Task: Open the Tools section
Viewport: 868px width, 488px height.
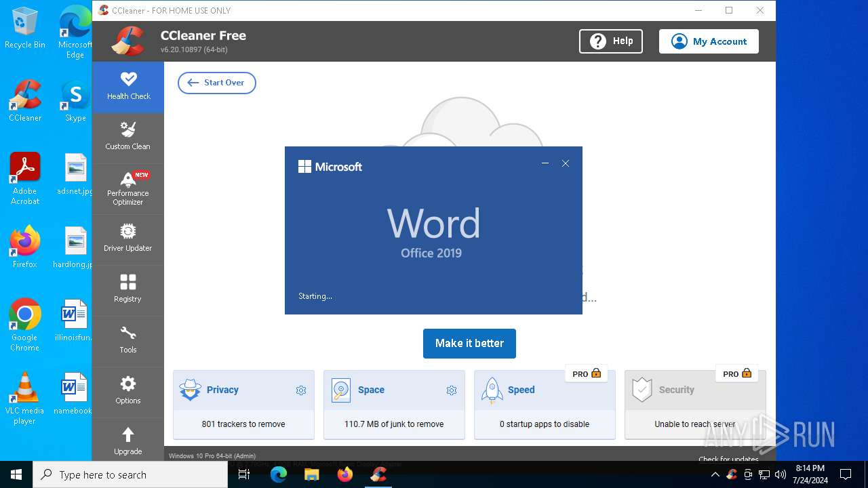Action: tap(128, 341)
